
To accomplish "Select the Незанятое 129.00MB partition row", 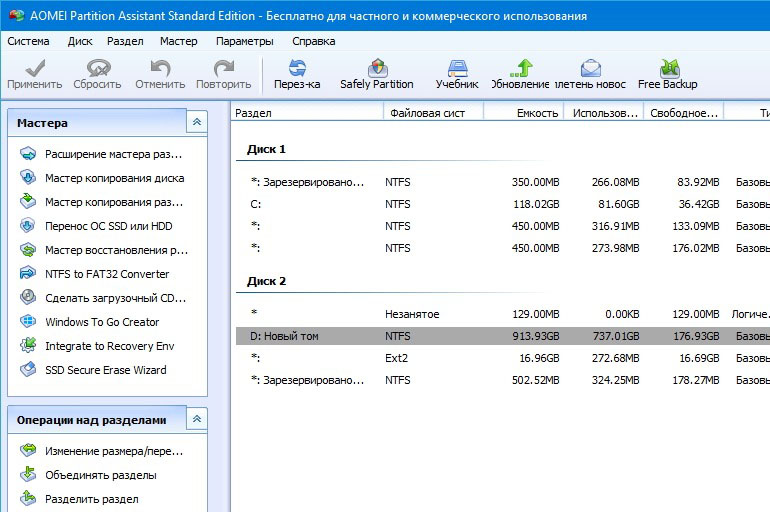I will point(503,314).
